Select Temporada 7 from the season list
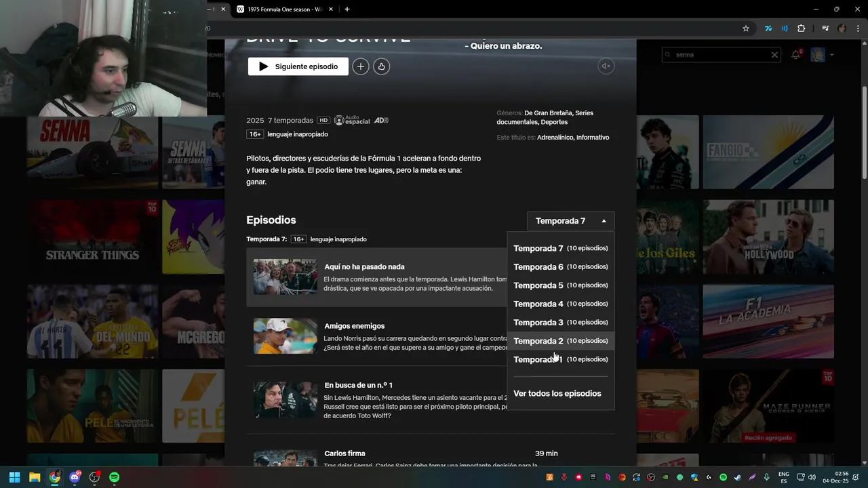 coord(561,248)
